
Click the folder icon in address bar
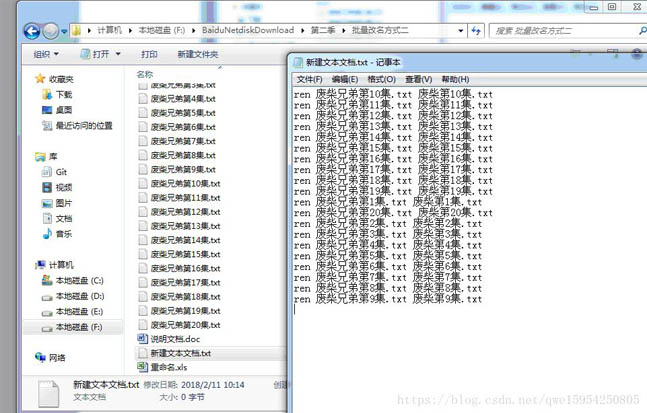click(76, 30)
